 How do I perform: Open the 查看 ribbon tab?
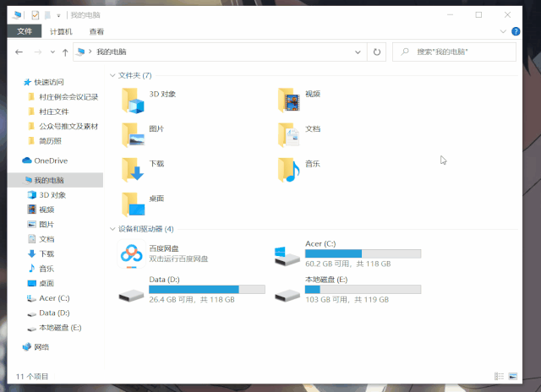tap(96, 32)
